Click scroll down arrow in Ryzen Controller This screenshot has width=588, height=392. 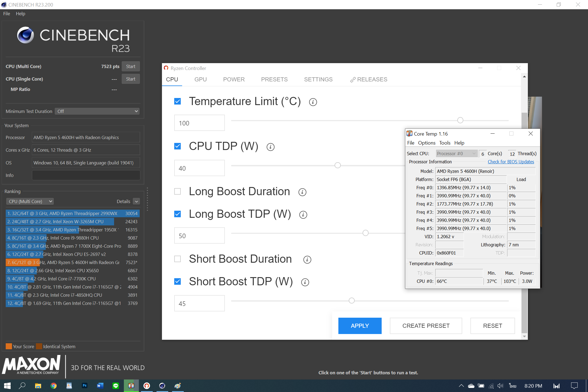click(x=524, y=336)
